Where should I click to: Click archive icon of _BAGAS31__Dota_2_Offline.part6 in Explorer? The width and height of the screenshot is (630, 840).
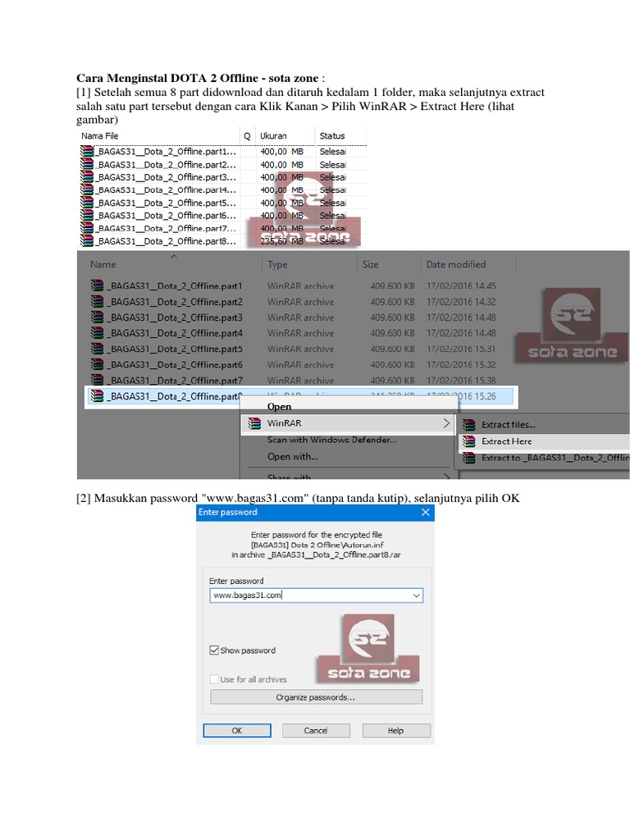pos(97,364)
